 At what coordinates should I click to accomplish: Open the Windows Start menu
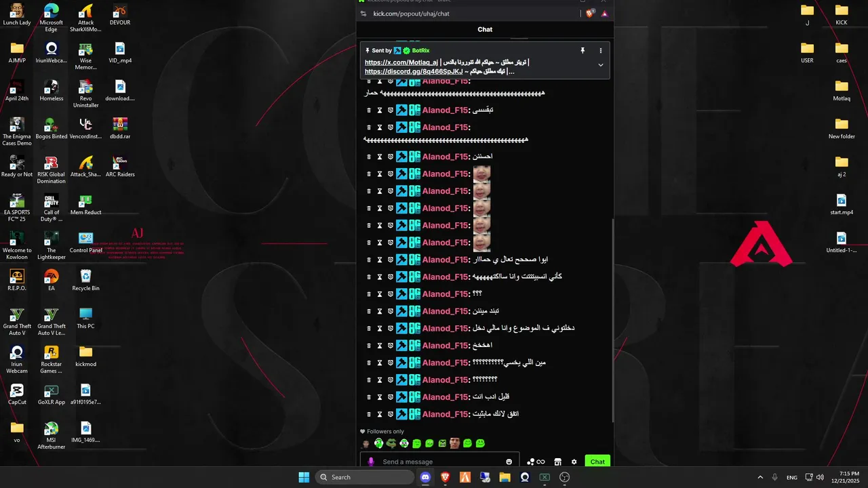pos(304,477)
